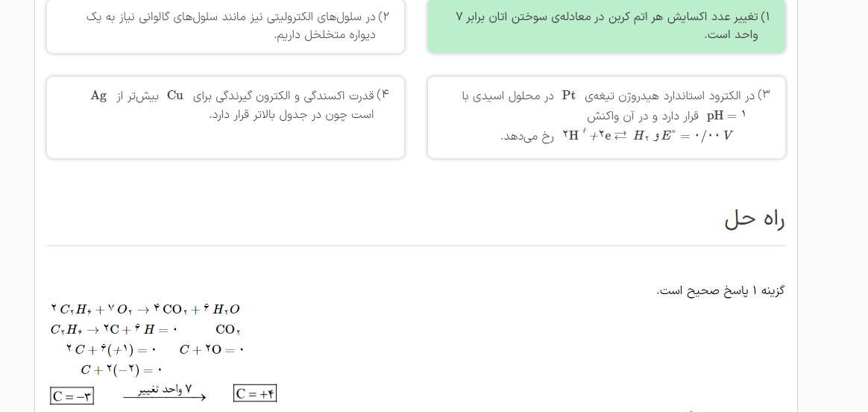Click the boxed C = +4 result
This screenshot has height=412, width=868.
pos(255,394)
